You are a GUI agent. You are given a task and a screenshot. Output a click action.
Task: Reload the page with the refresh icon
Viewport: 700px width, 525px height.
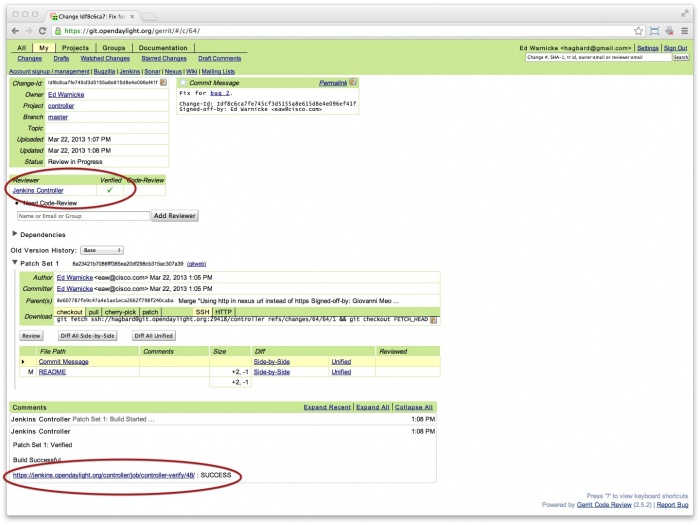click(42, 31)
